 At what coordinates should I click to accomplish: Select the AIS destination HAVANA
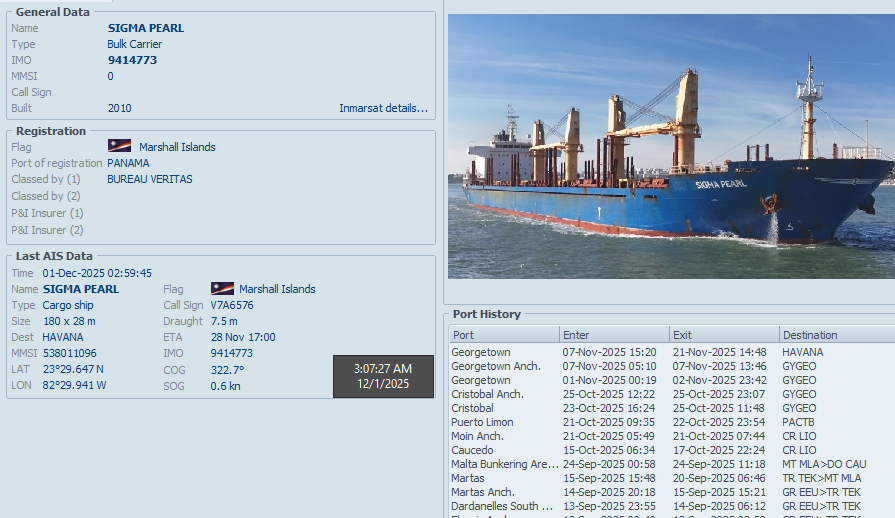tap(63, 337)
